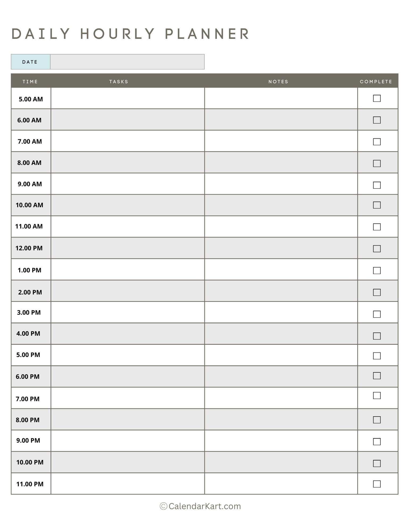
Task: Check the 6.00 PM complete box
Action: coord(377,376)
